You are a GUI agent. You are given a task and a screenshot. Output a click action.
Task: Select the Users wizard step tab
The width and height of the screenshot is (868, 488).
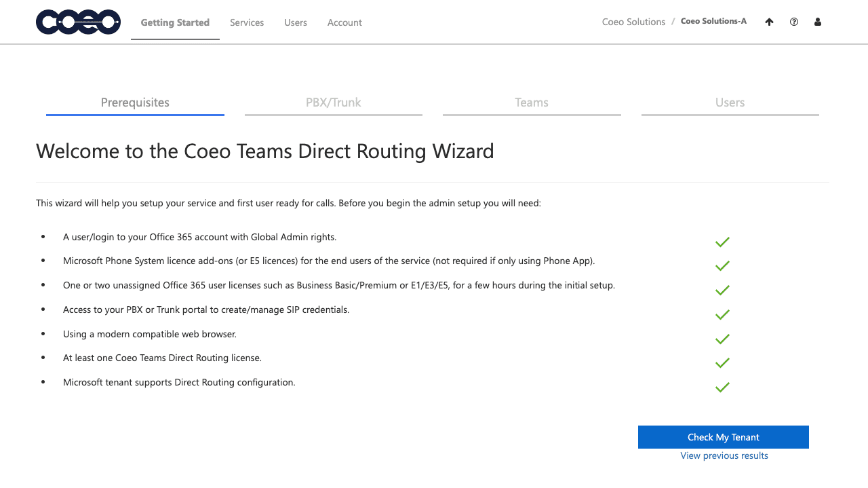point(730,103)
